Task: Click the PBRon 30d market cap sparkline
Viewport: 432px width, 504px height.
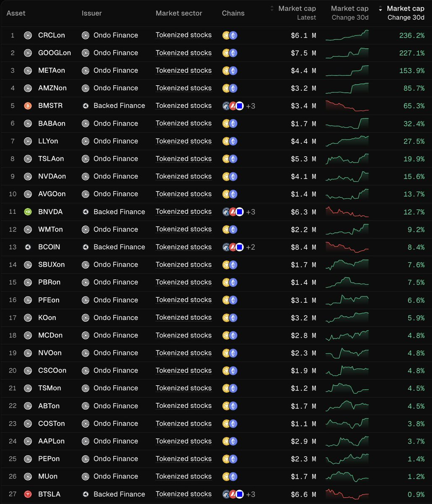Action: tap(347, 282)
